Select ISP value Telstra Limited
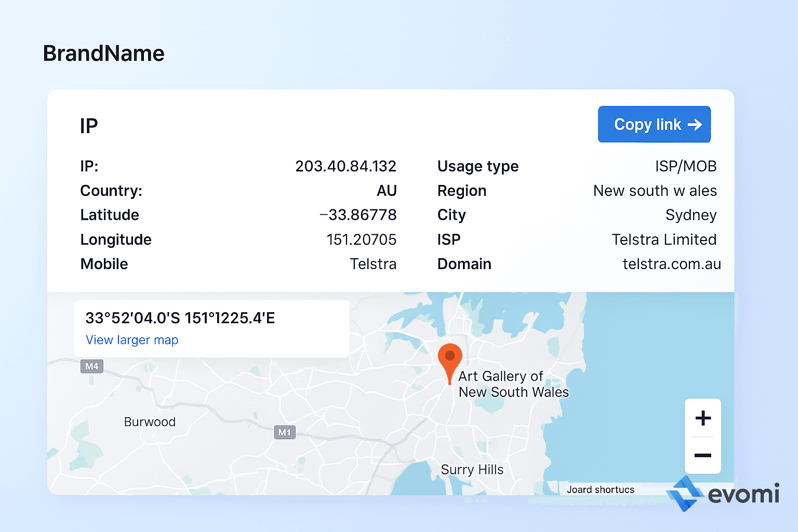798x532 pixels. [664, 240]
